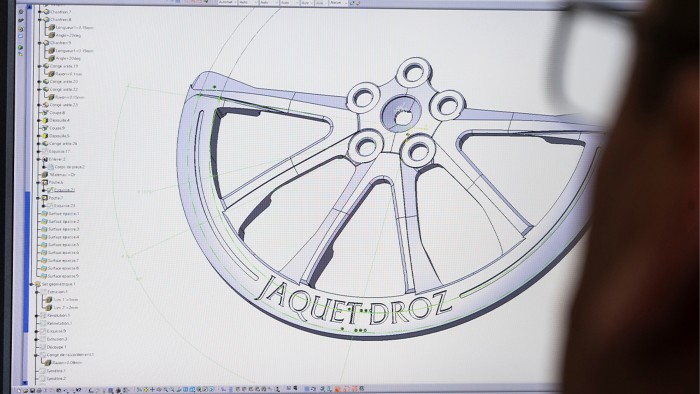
Task: Click the Undo icon in bottom toolbar
Action: pos(66,390)
